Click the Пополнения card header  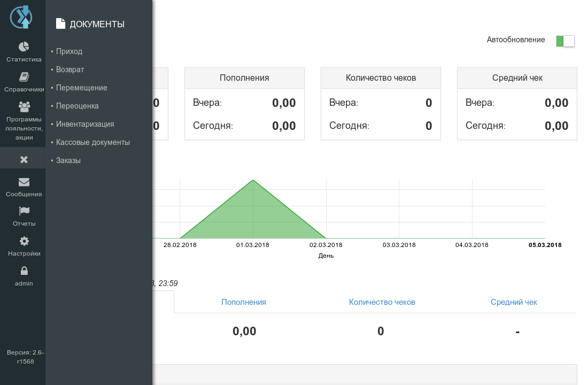click(x=244, y=78)
